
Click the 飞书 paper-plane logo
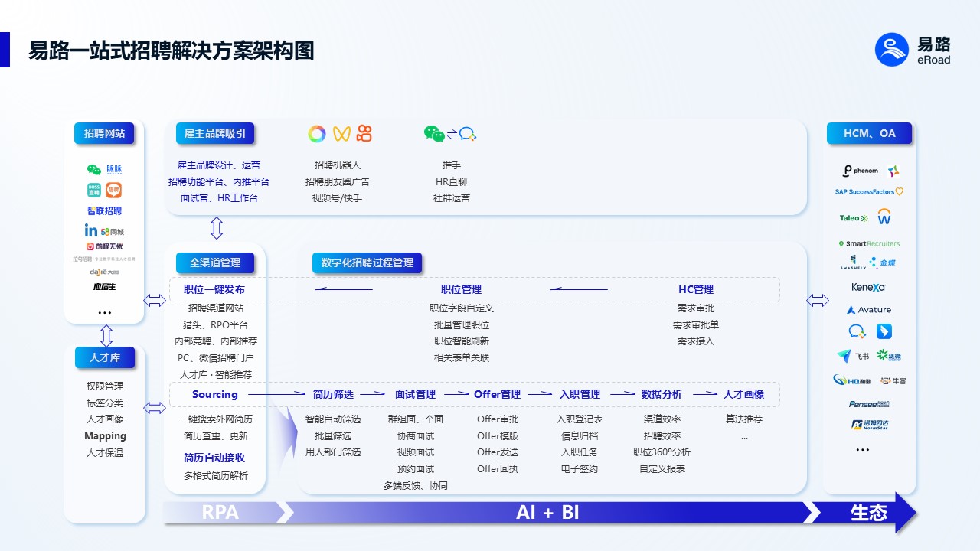pos(844,356)
